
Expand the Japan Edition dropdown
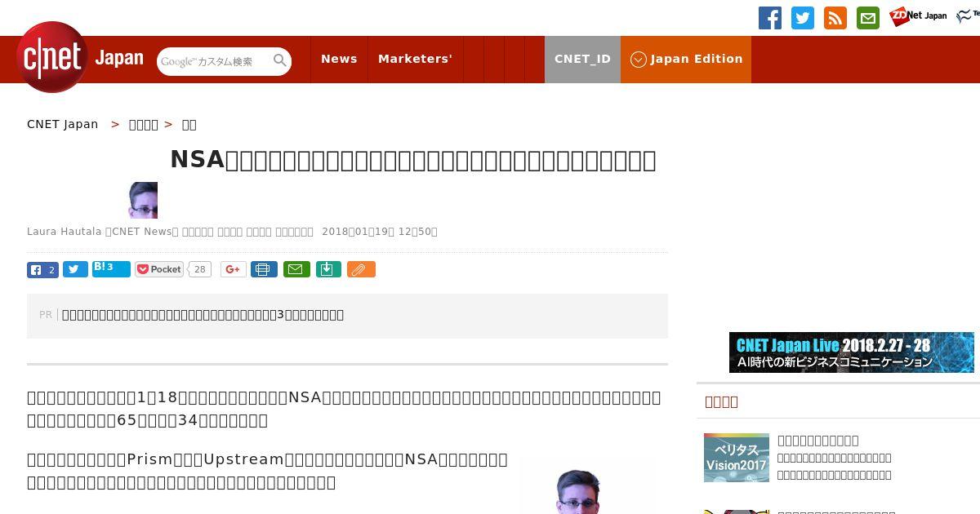[x=686, y=59]
